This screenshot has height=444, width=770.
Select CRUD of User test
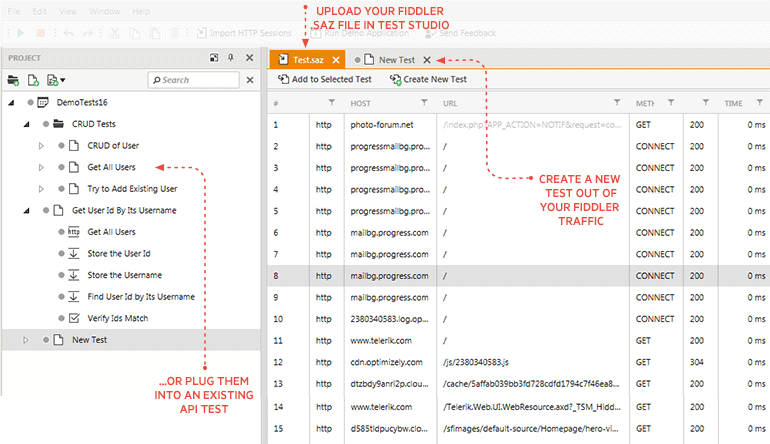(x=113, y=145)
